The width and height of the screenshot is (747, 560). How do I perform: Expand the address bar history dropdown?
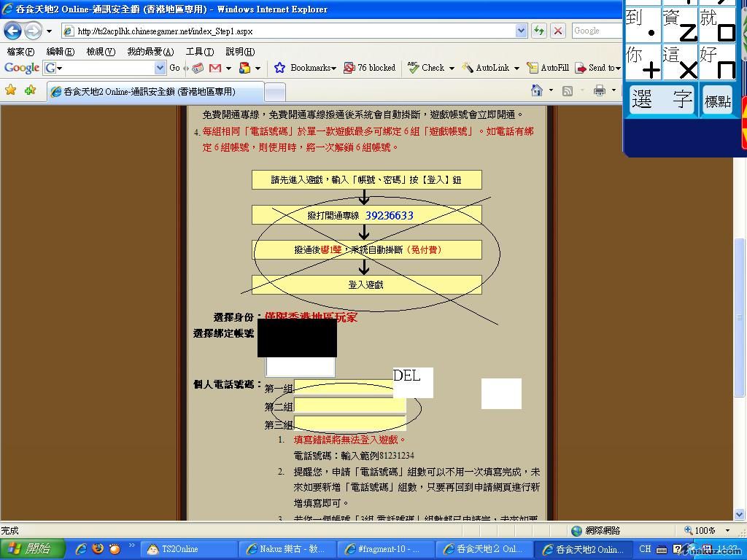point(521,31)
